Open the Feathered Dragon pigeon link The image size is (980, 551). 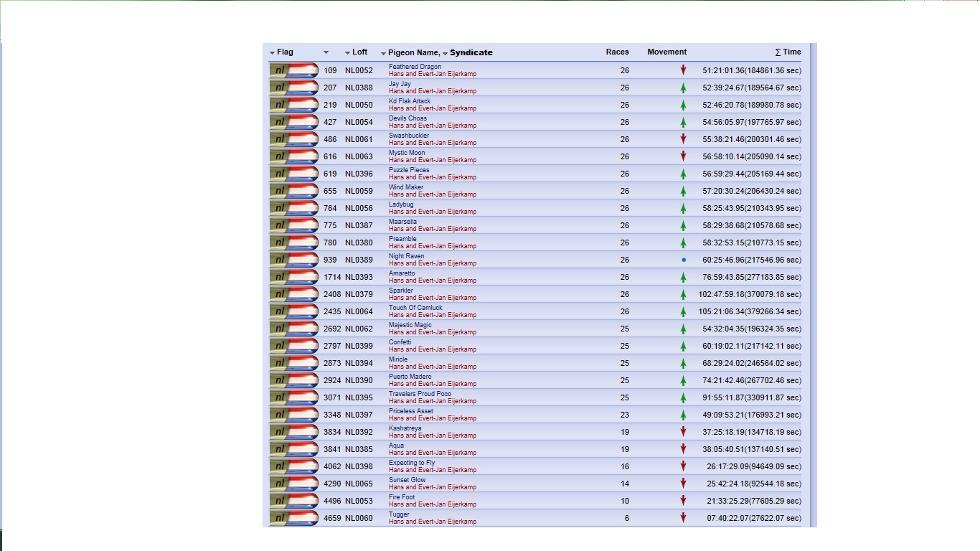(x=415, y=67)
